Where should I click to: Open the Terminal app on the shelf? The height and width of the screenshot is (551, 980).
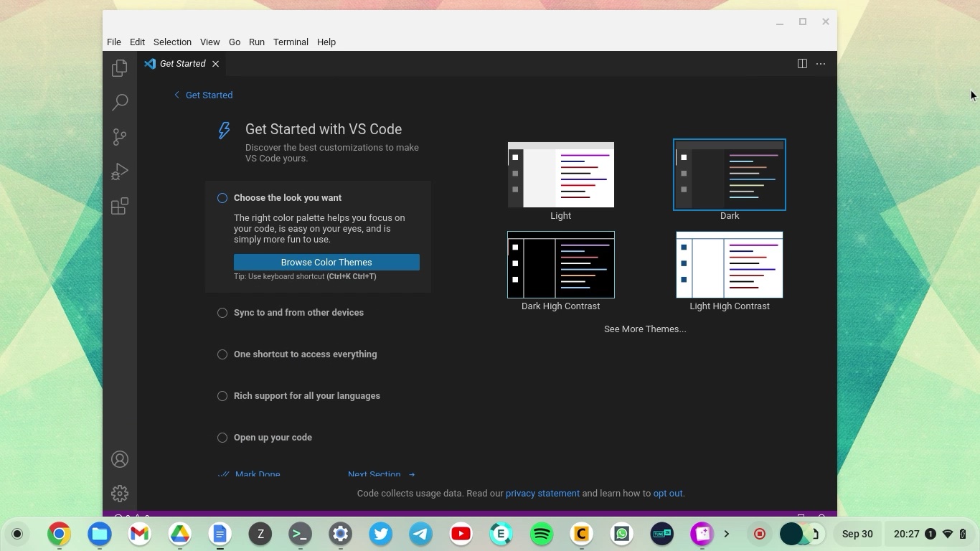(301, 534)
